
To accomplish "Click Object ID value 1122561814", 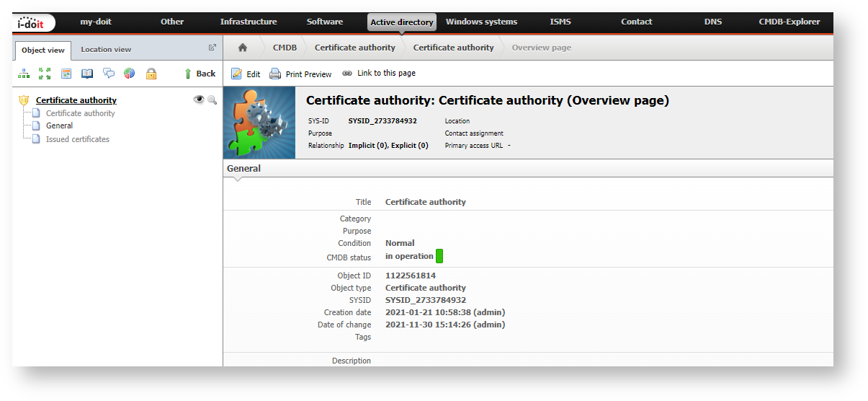I will coord(411,276).
